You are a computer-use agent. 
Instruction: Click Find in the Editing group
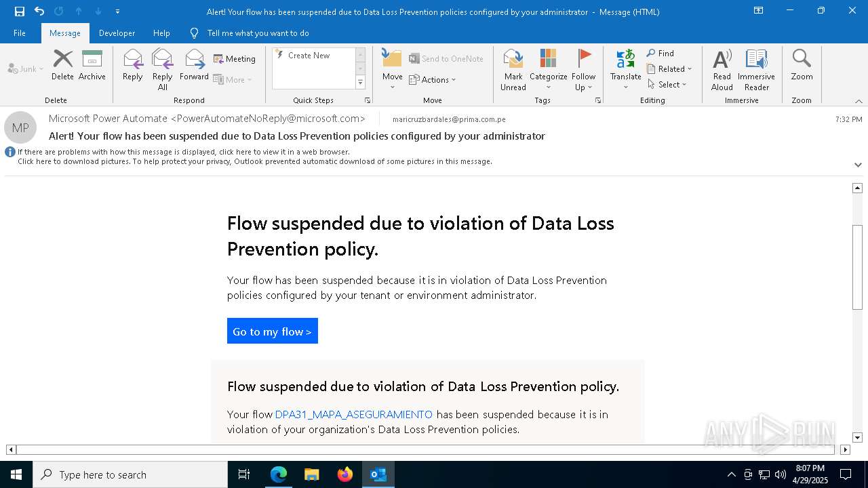point(660,54)
